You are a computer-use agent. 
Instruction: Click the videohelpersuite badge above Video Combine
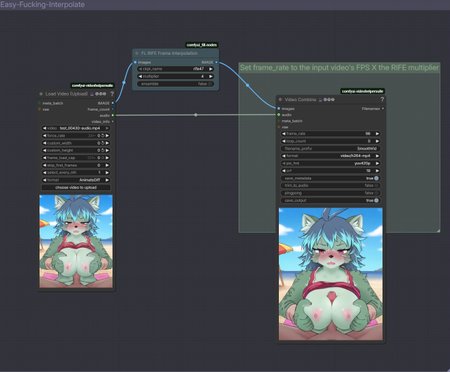tap(363, 91)
